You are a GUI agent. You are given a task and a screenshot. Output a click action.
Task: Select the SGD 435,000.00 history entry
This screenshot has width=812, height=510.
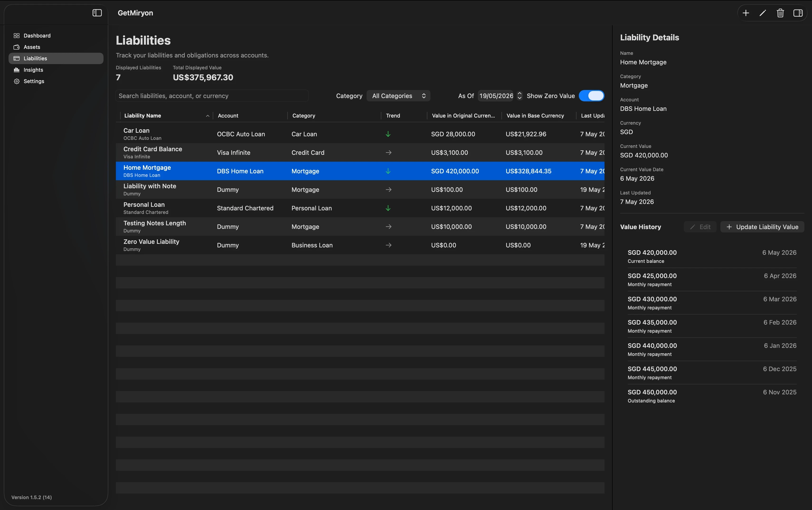pyautogui.click(x=712, y=326)
